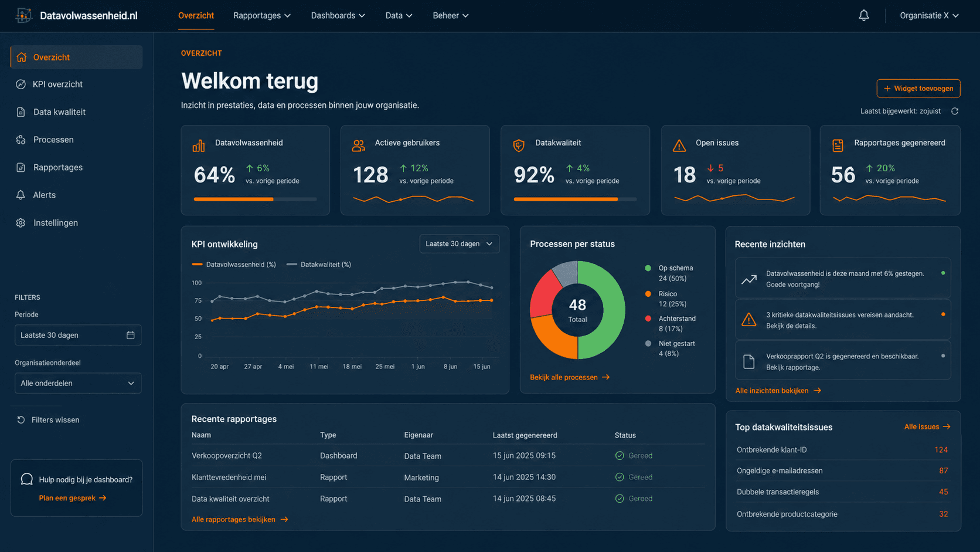Click the shield icon on Datakwaliteit card
980x552 pixels.
pyautogui.click(x=519, y=145)
